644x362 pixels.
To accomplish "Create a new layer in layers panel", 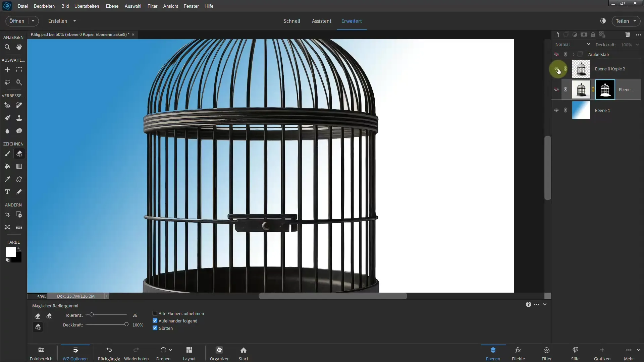I will pos(557,35).
